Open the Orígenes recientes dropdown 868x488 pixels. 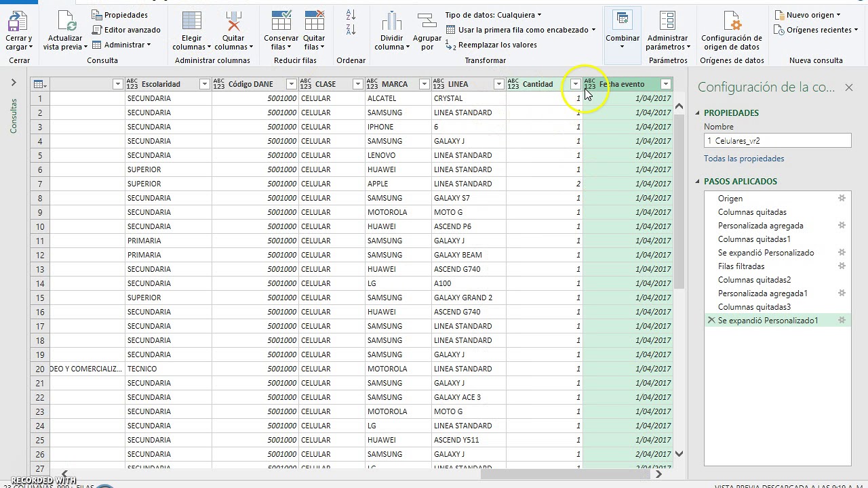point(816,30)
